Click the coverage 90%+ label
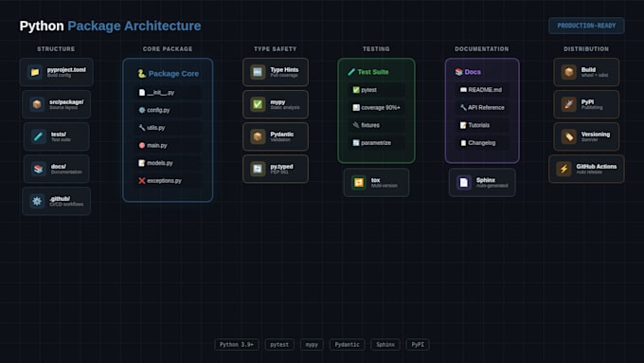644x363 pixels. click(x=381, y=107)
